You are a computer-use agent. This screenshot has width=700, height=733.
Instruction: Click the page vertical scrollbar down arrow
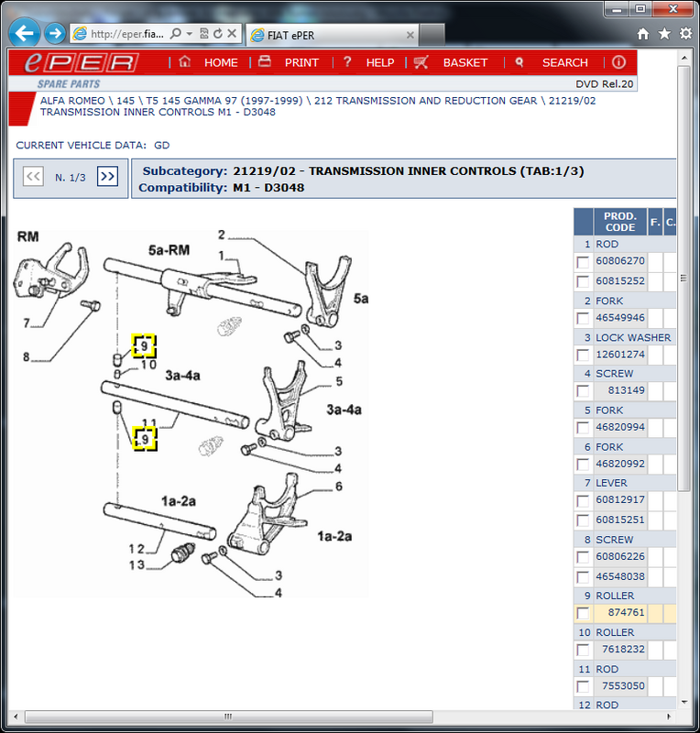[x=684, y=702]
